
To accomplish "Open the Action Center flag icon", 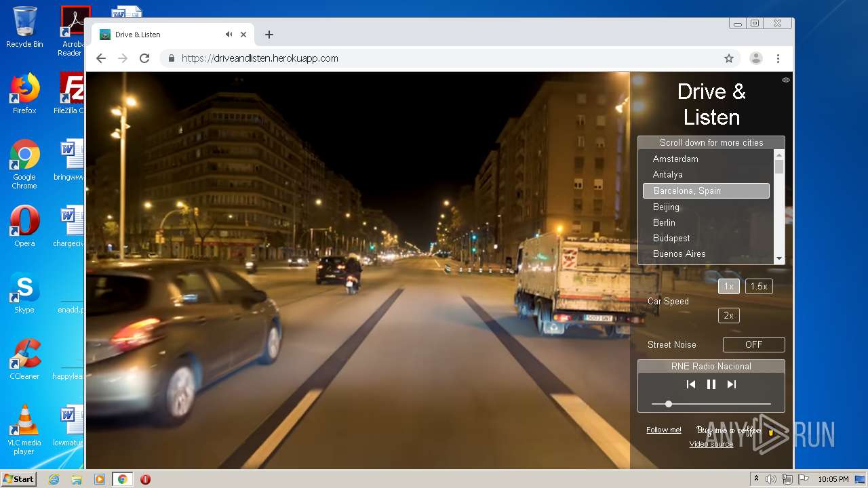I will (x=803, y=479).
